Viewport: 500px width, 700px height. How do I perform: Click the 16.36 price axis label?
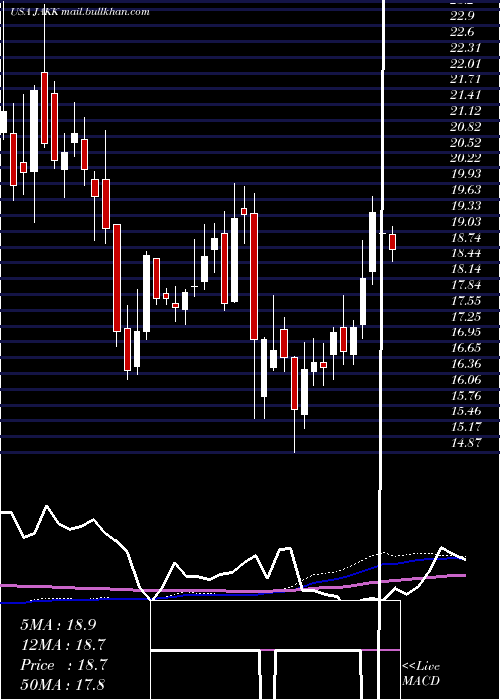(x=465, y=364)
